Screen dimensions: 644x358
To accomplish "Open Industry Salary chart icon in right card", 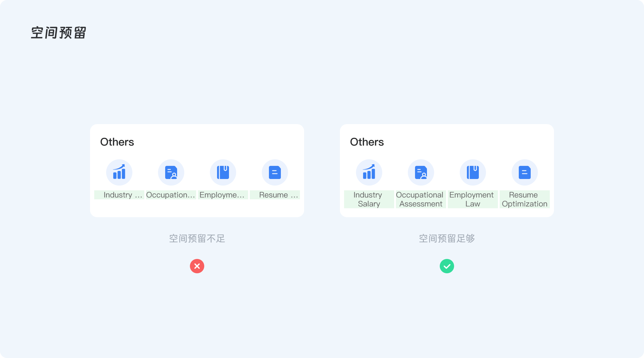I will [369, 172].
